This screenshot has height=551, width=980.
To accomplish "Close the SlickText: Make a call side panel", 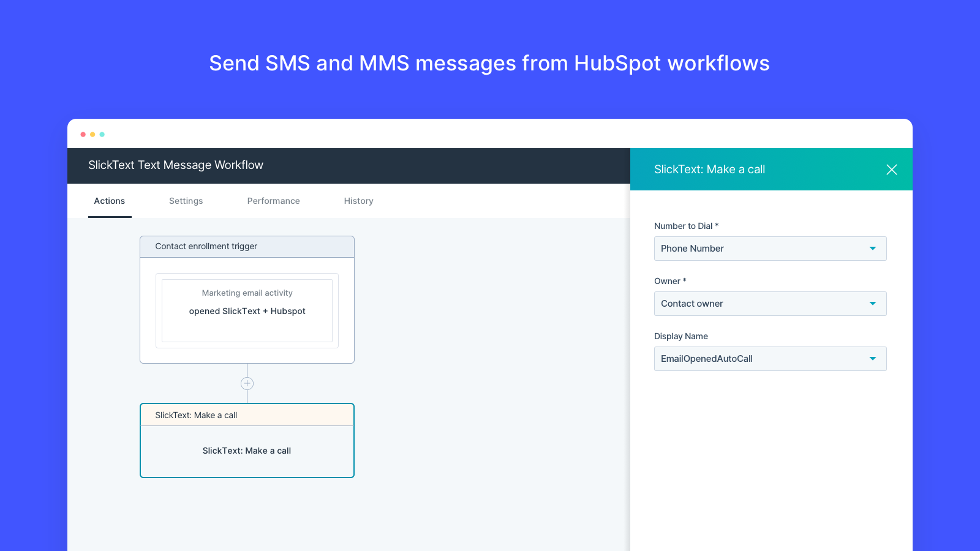I will pos(892,170).
